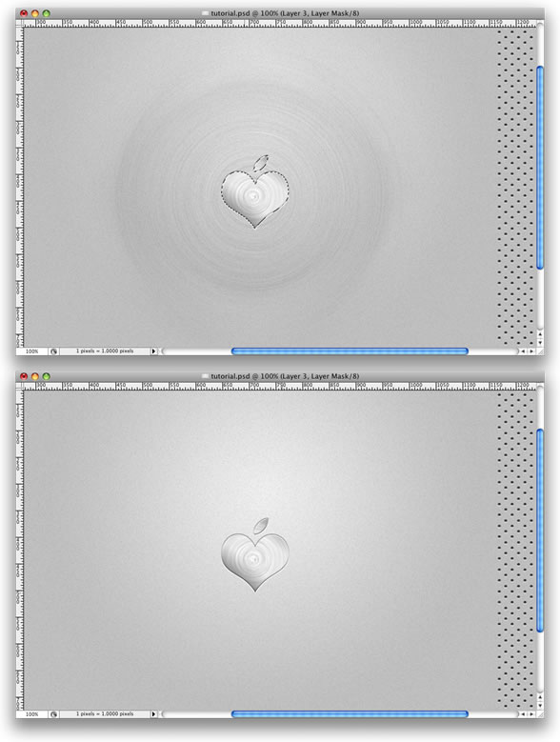The width and height of the screenshot is (560, 742).
Task: Click the ruler origin corner of the selection window
Action: tap(20, 22)
